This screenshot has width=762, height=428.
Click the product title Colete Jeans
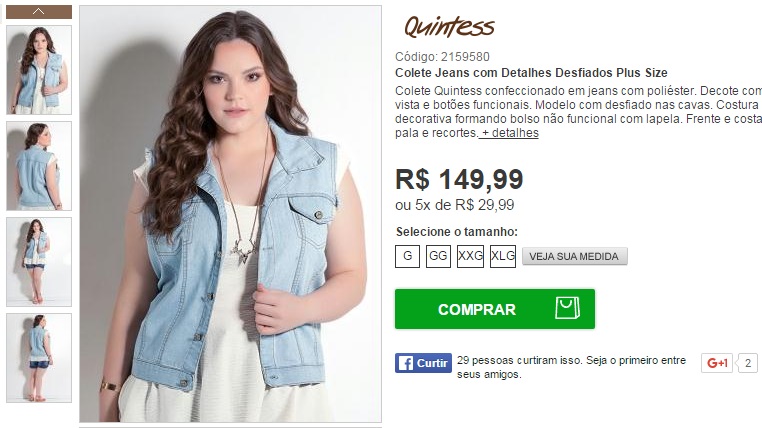pyautogui.click(x=531, y=73)
